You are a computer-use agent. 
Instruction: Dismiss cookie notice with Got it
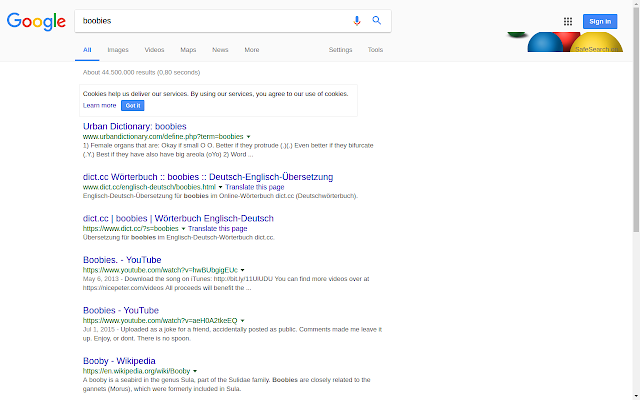tap(133, 106)
